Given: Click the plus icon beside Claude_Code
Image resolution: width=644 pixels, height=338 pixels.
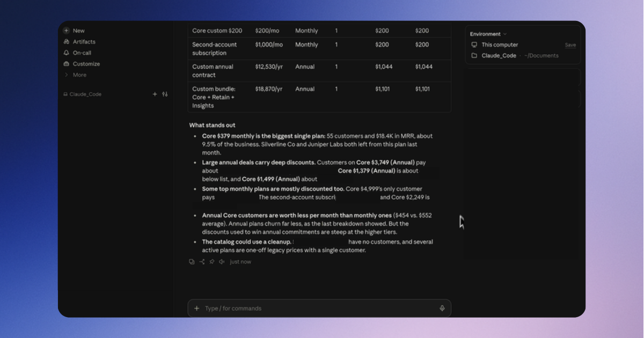Looking at the screenshot, I should coord(155,94).
